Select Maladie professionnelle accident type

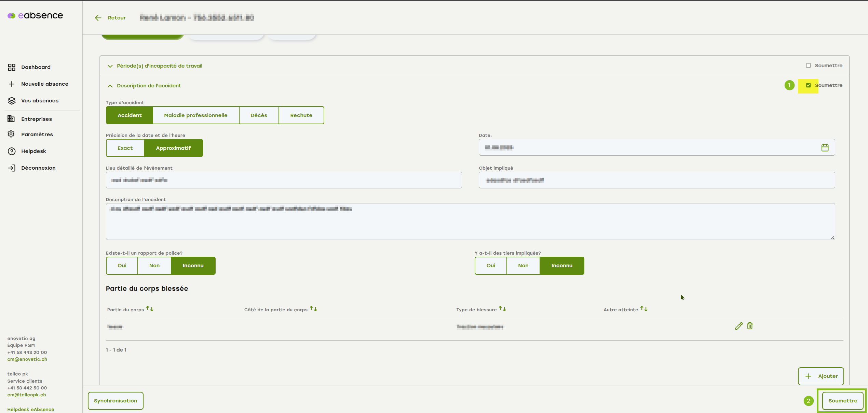click(195, 115)
